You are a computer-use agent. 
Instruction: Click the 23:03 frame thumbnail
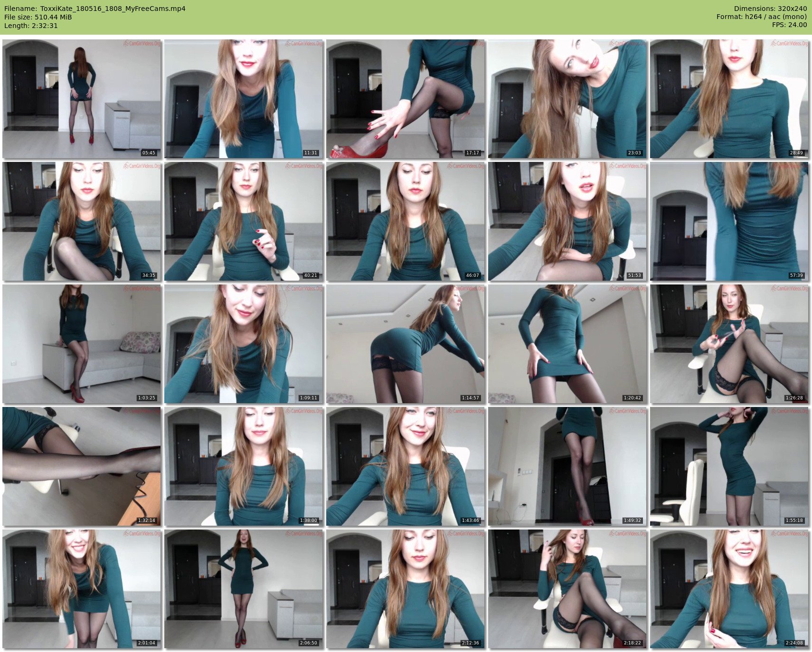pyautogui.click(x=567, y=99)
